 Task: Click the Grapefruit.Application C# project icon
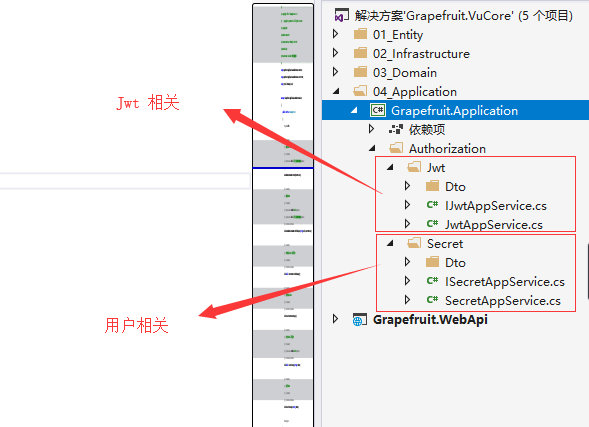tap(378, 110)
